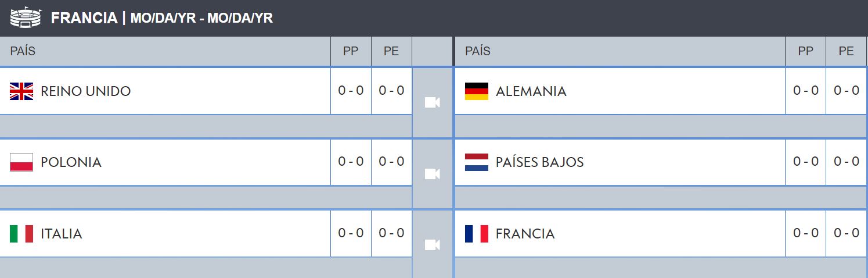This screenshot has width=868, height=278.
Task: Click the Italy flag icon
Action: click(x=21, y=234)
